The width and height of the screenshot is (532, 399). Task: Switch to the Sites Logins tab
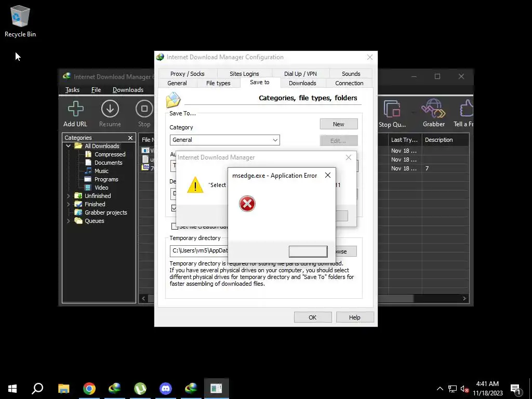pos(244,74)
